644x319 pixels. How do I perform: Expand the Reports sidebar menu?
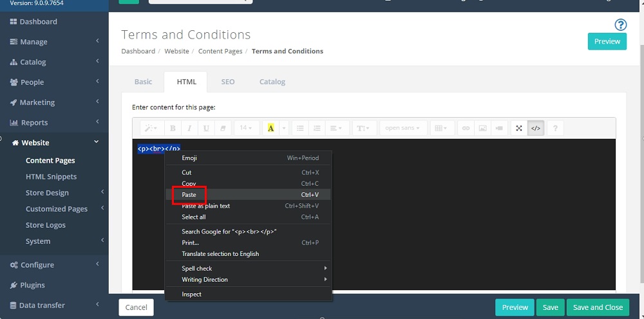54,122
